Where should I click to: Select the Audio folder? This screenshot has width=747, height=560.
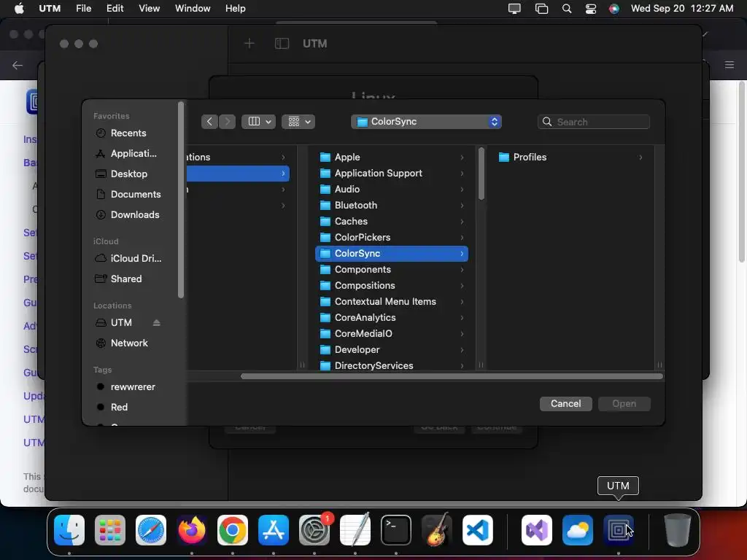pos(392,189)
